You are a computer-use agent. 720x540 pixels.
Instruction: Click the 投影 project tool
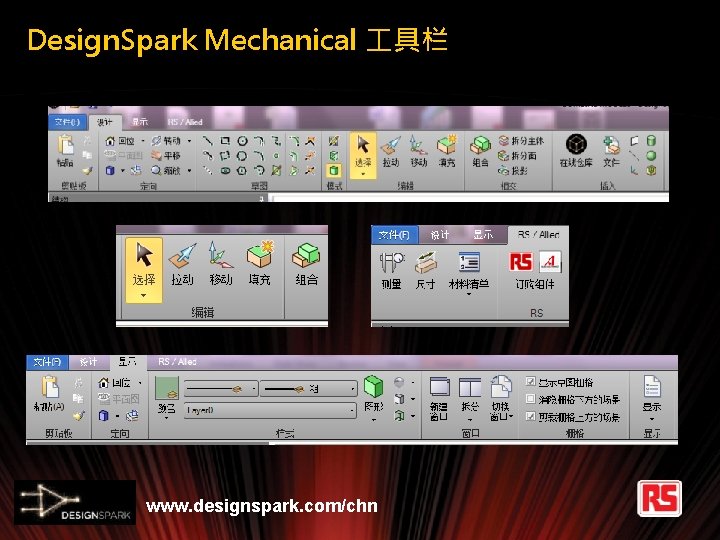[x=513, y=170]
